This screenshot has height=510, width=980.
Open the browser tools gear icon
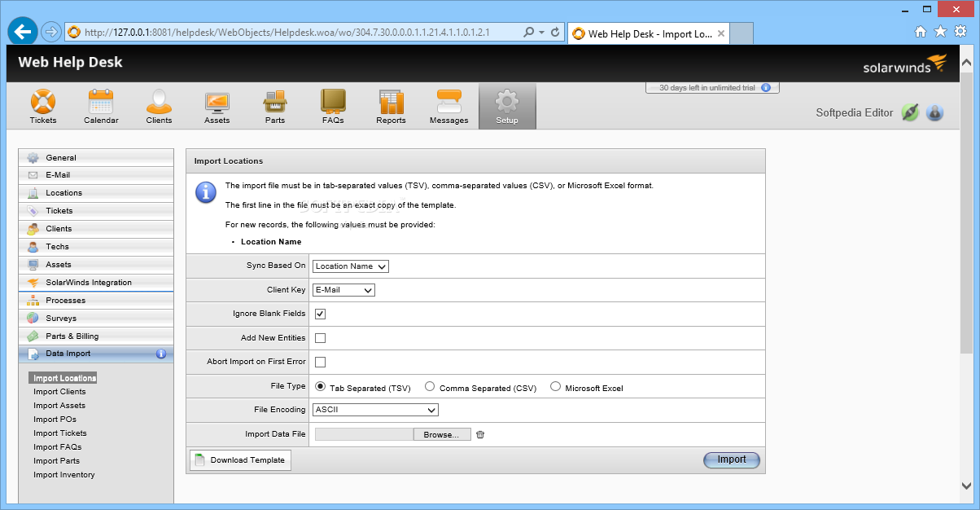[x=960, y=32]
